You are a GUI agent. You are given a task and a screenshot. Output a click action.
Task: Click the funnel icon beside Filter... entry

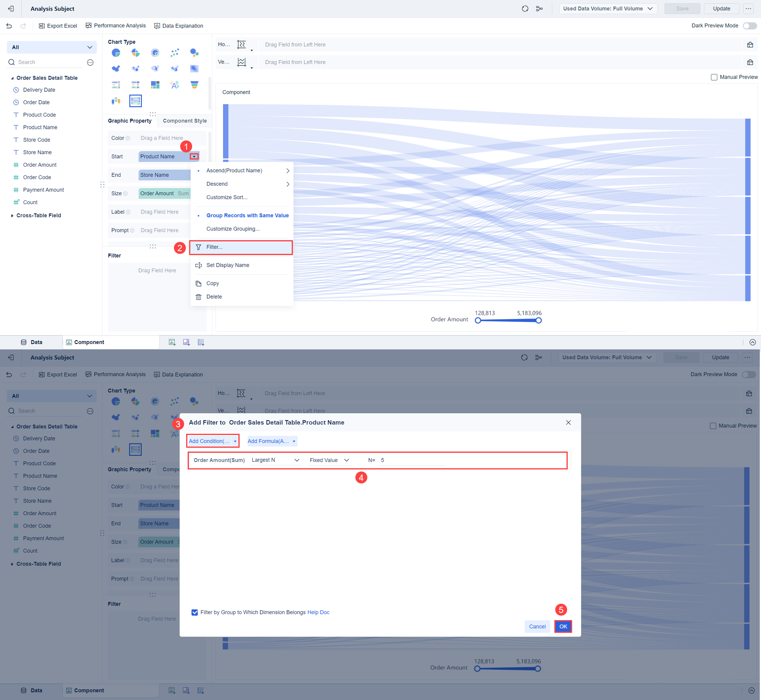198,247
